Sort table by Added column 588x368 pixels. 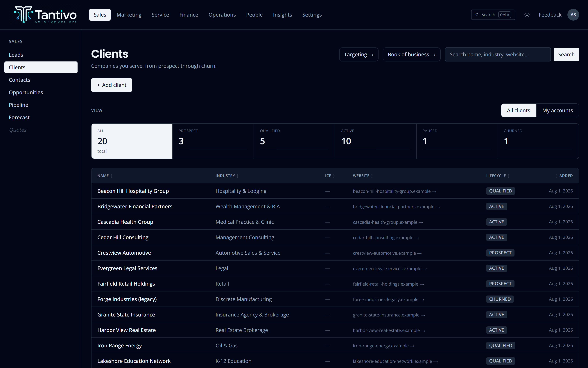pyautogui.click(x=564, y=176)
